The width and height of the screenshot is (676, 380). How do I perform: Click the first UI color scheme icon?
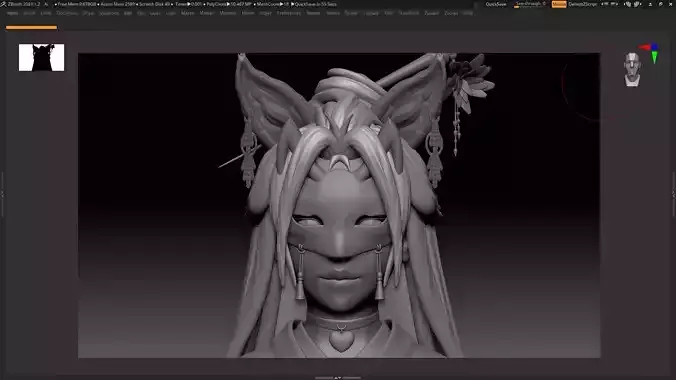(628, 4)
